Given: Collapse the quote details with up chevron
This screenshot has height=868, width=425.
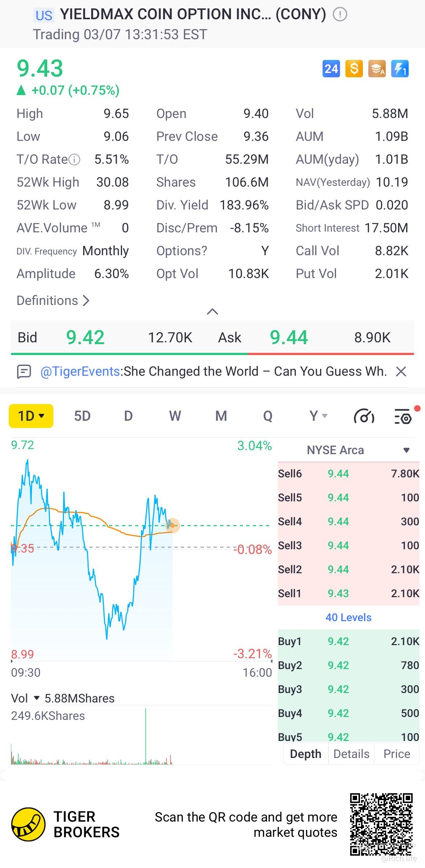Looking at the screenshot, I should 212,311.
